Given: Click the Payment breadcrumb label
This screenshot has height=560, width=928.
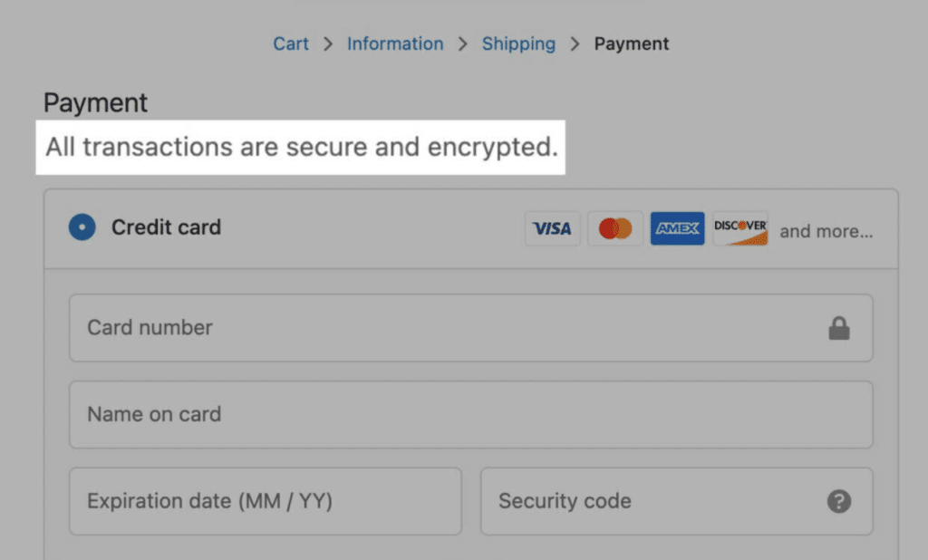Looking at the screenshot, I should pos(632,43).
